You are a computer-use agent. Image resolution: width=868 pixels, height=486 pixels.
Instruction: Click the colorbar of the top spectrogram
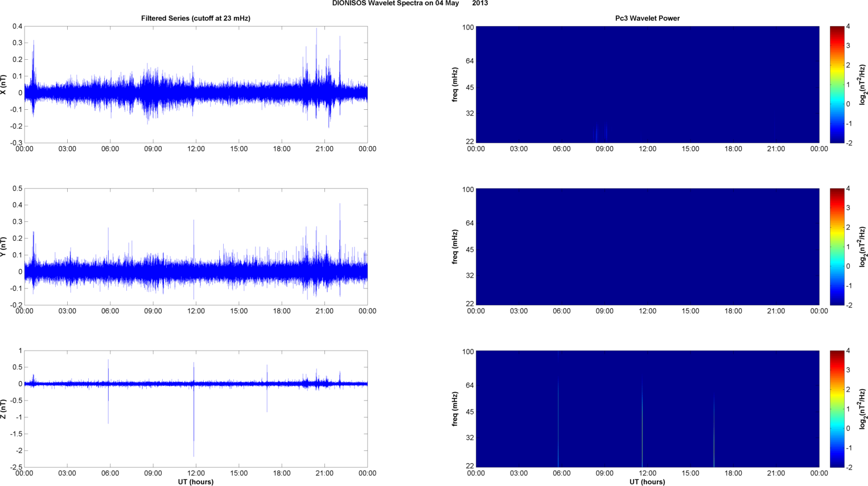[837, 84]
